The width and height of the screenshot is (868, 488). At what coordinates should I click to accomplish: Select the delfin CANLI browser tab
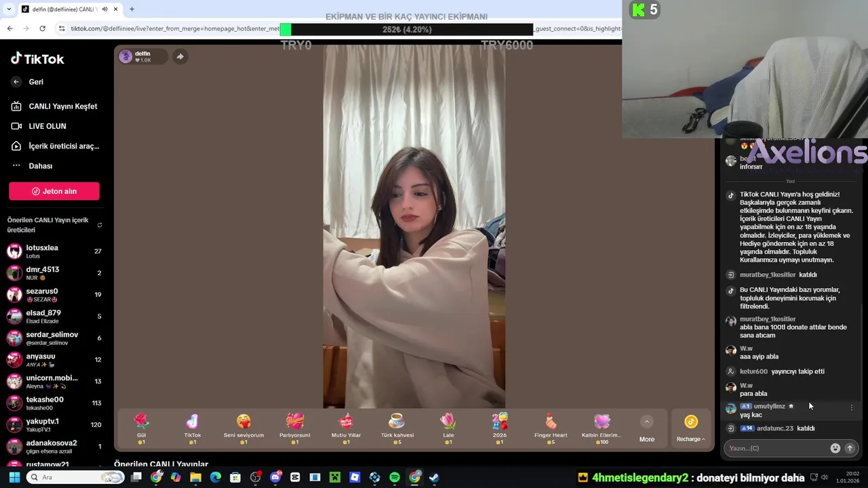point(69,9)
